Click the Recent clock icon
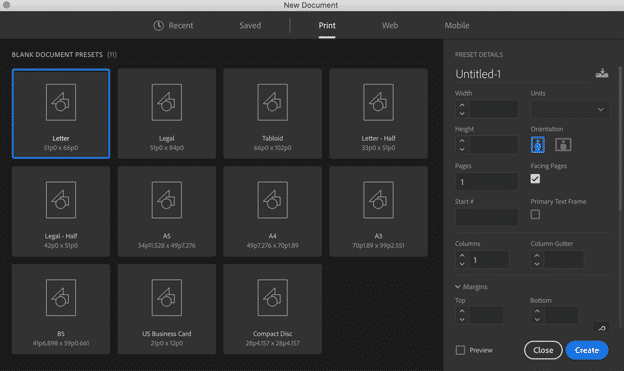The height and width of the screenshot is (371, 624). tap(158, 25)
